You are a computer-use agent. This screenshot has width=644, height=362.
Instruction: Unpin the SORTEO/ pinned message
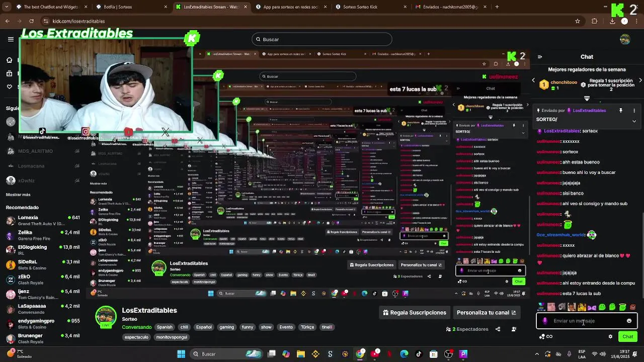(621, 111)
